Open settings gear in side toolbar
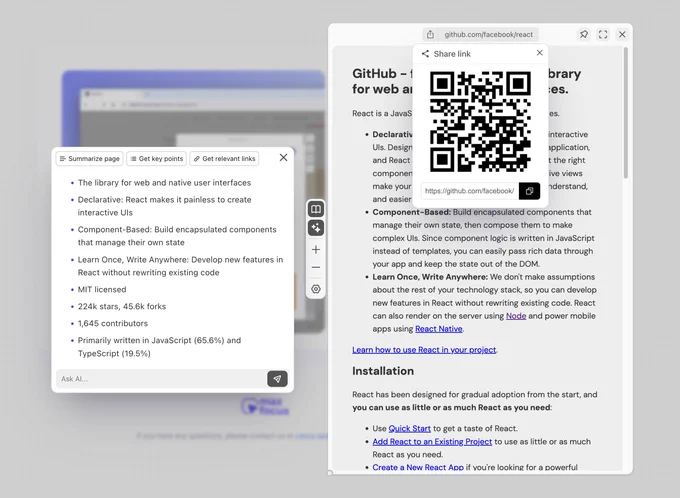The width and height of the screenshot is (680, 498). [x=316, y=289]
